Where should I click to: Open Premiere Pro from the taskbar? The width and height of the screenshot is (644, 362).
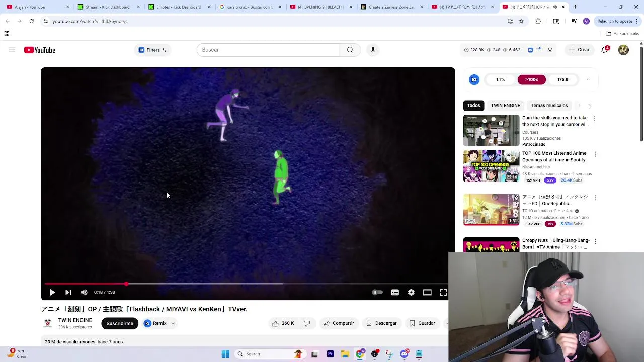pos(330,354)
